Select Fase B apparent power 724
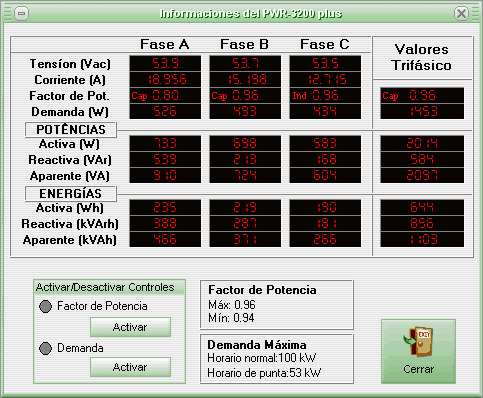Image resolution: width=483 pixels, height=398 pixels. (245, 175)
